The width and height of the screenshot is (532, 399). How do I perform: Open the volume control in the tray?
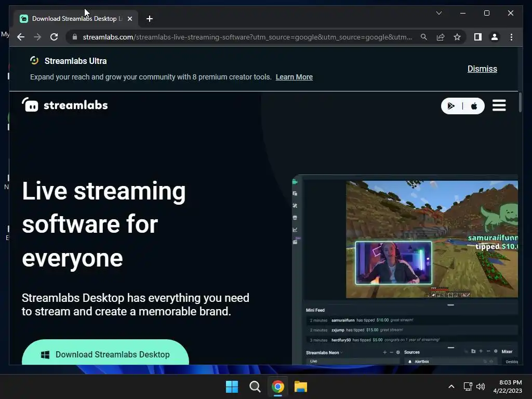pyautogui.click(x=481, y=387)
